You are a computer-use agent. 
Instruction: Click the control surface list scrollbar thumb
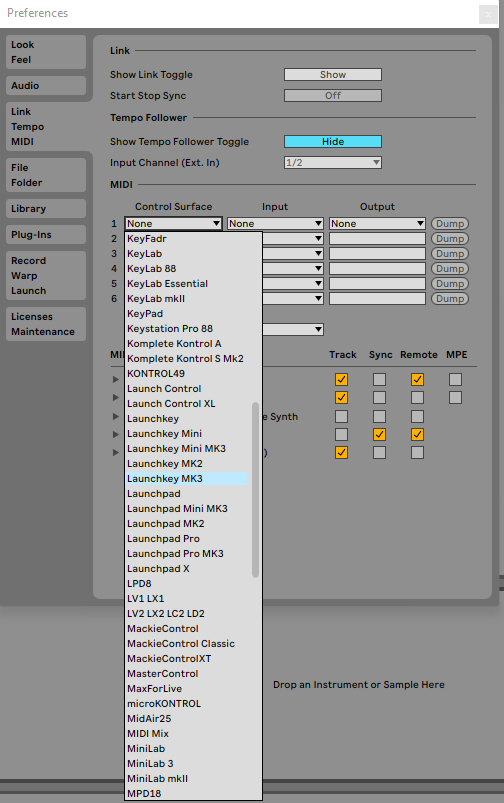point(255,490)
